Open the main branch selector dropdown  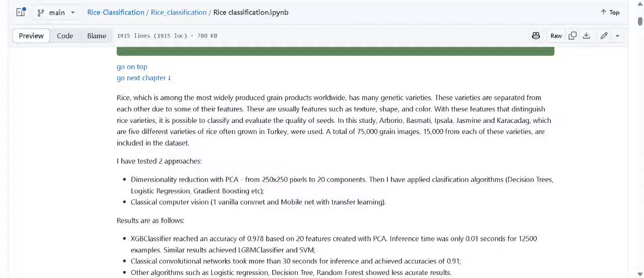coord(56,13)
